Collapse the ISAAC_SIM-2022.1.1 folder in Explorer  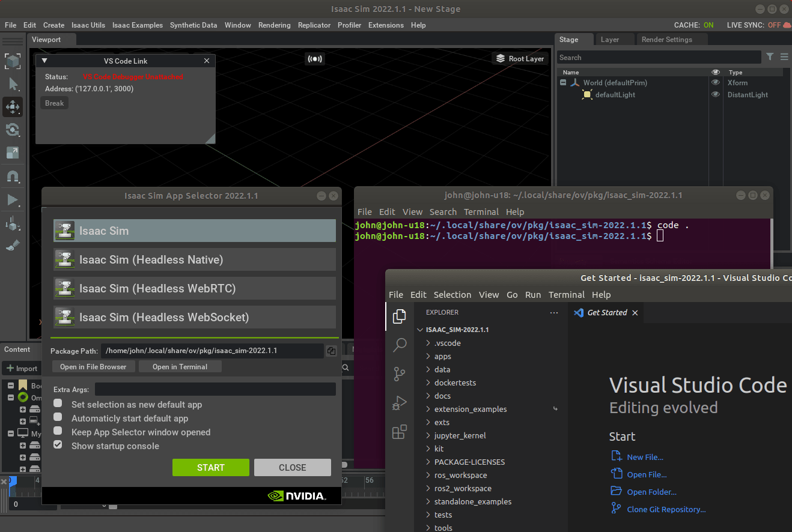[421, 330]
